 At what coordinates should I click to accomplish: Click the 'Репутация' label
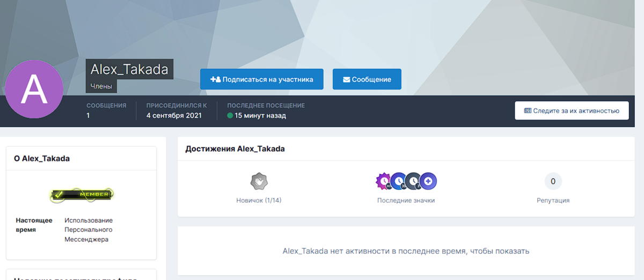[x=553, y=200]
